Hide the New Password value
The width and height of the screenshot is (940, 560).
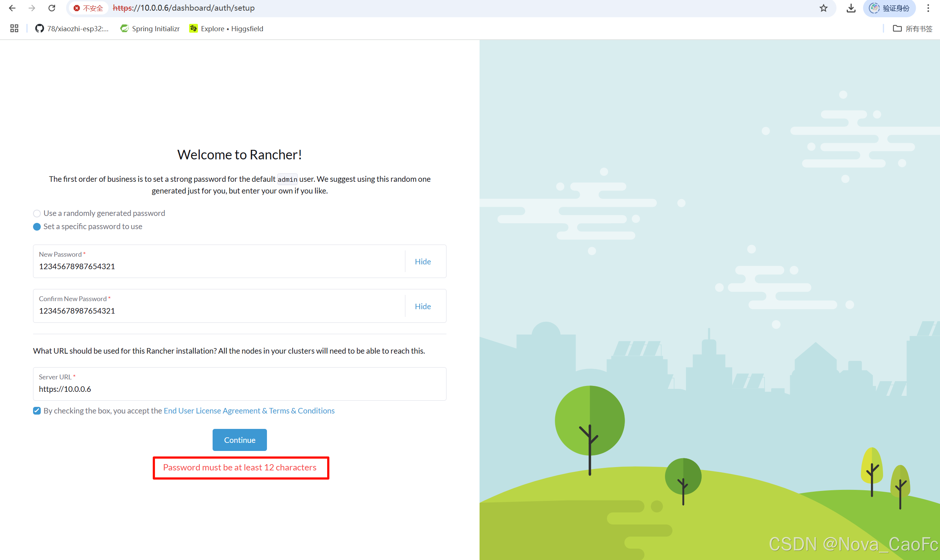[423, 261]
